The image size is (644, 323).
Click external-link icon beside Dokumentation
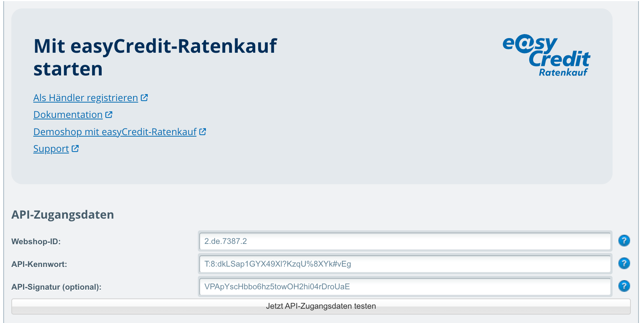point(109,115)
